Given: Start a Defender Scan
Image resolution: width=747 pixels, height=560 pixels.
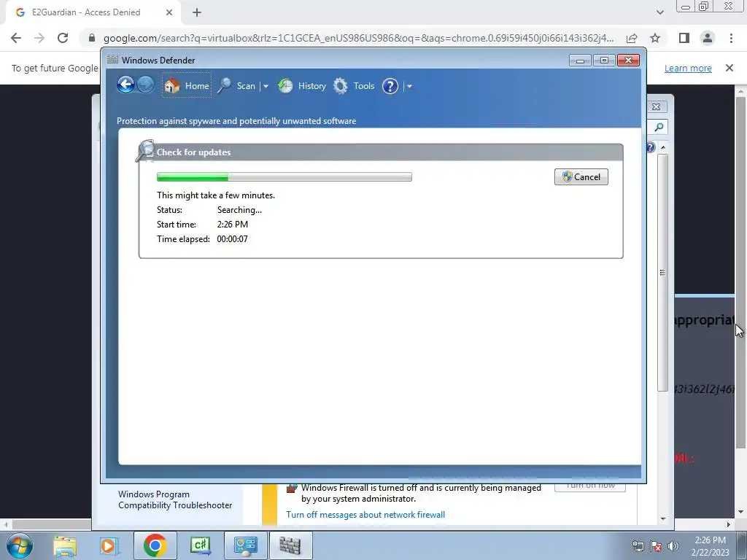Looking at the screenshot, I should 237,86.
